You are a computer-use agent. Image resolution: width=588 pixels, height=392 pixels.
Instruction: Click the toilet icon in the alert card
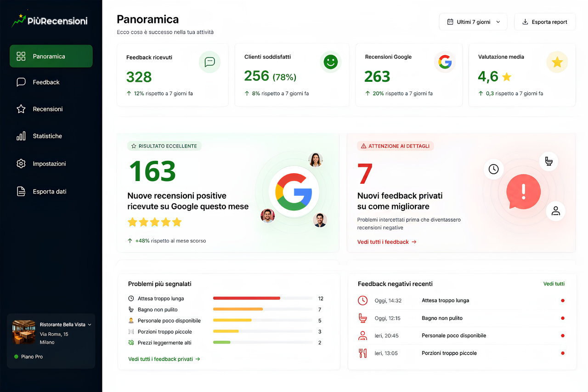pyautogui.click(x=548, y=161)
